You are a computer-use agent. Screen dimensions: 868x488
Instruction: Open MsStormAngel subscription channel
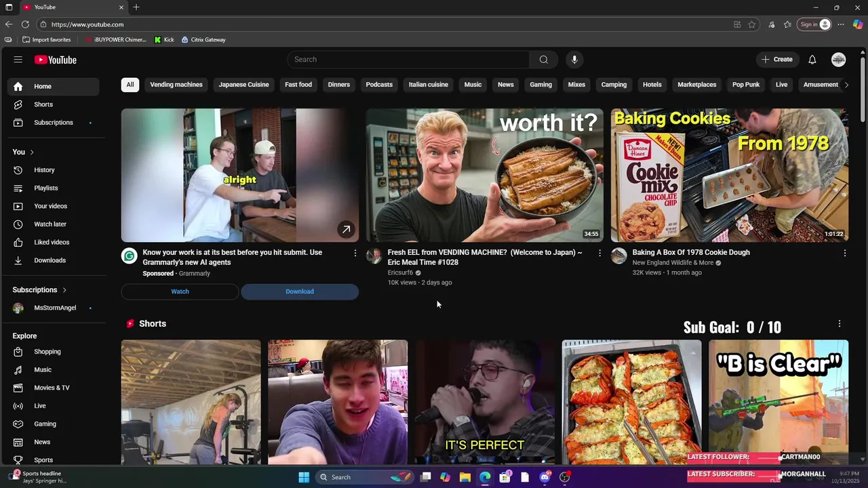tap(54, 308)
